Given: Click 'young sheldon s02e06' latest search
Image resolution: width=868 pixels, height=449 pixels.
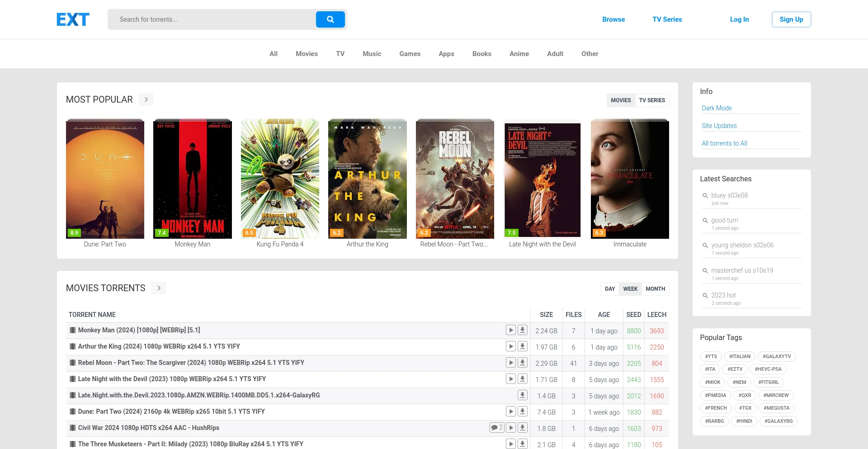Looking at the screenshot, I should point(742,245).
